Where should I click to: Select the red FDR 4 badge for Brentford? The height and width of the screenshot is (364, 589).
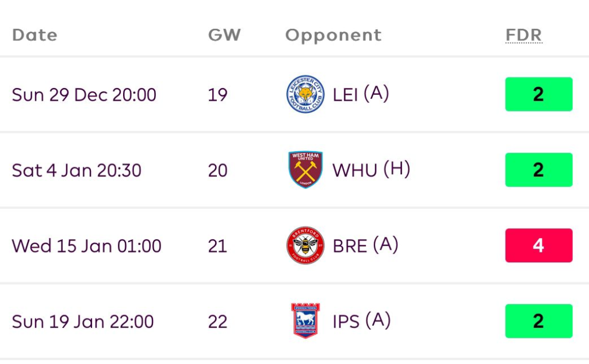pos(538,246)
